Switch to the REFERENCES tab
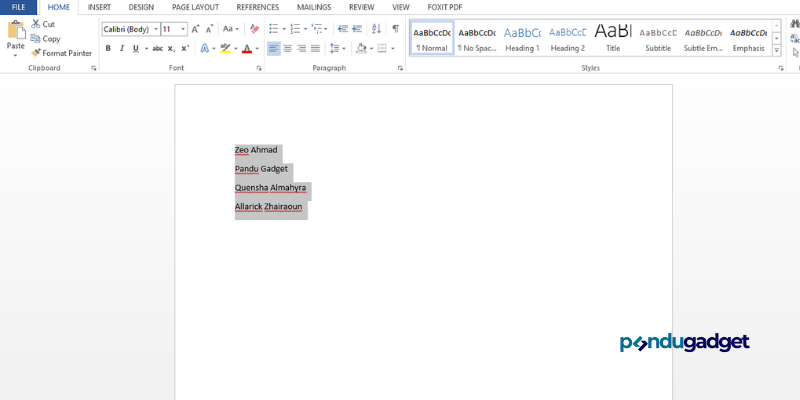 pyautogui.click(x=258, y=7)
